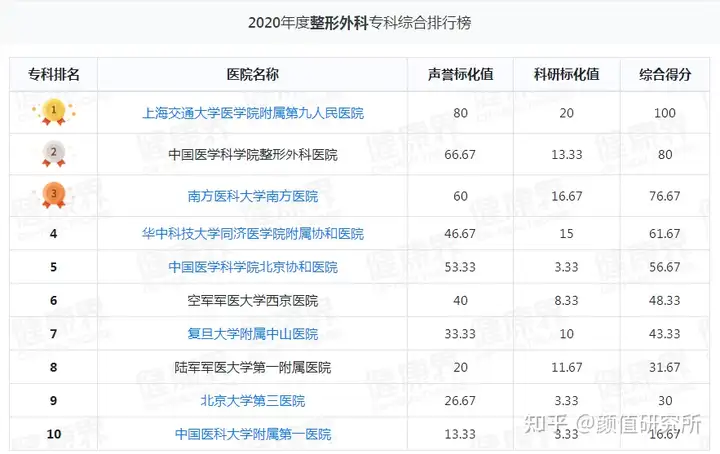Click reputation value 66.67
The width and height of the screenshot is (720, 454).
coord(460,155)
